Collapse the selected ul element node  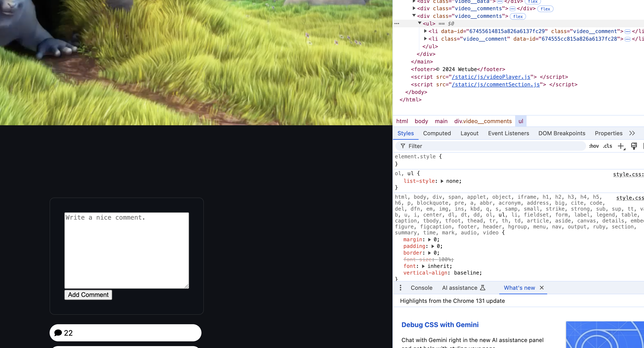click(x=420, y=23)
